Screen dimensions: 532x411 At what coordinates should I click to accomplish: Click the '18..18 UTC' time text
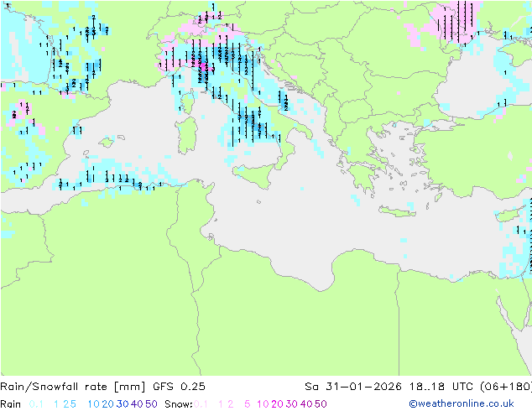click(441, 387)
